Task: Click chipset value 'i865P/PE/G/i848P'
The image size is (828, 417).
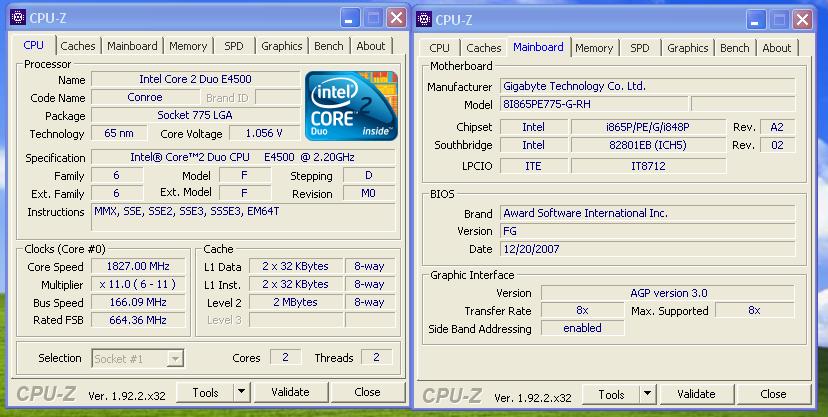Action: [x=648, y=127]
